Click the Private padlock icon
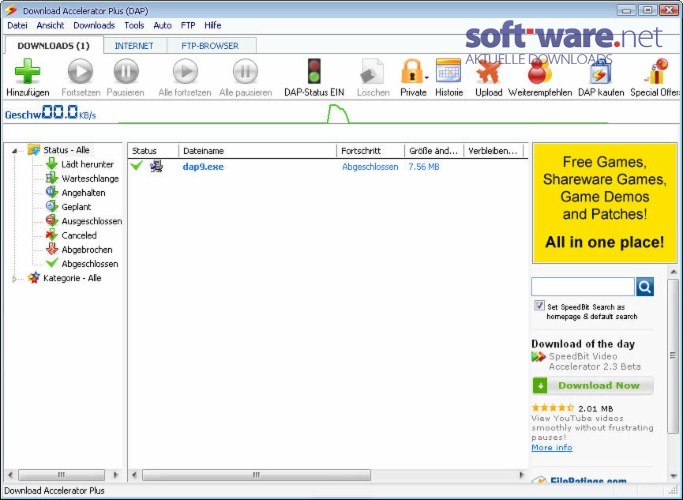The height and width of the screenshot is (500, 683). 412,71
